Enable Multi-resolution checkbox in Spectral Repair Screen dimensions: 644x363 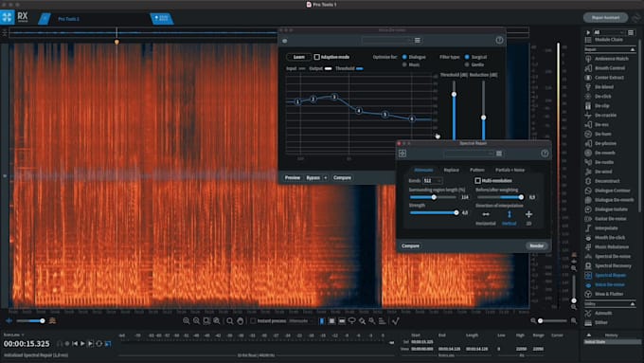click(x=477, y=181)
